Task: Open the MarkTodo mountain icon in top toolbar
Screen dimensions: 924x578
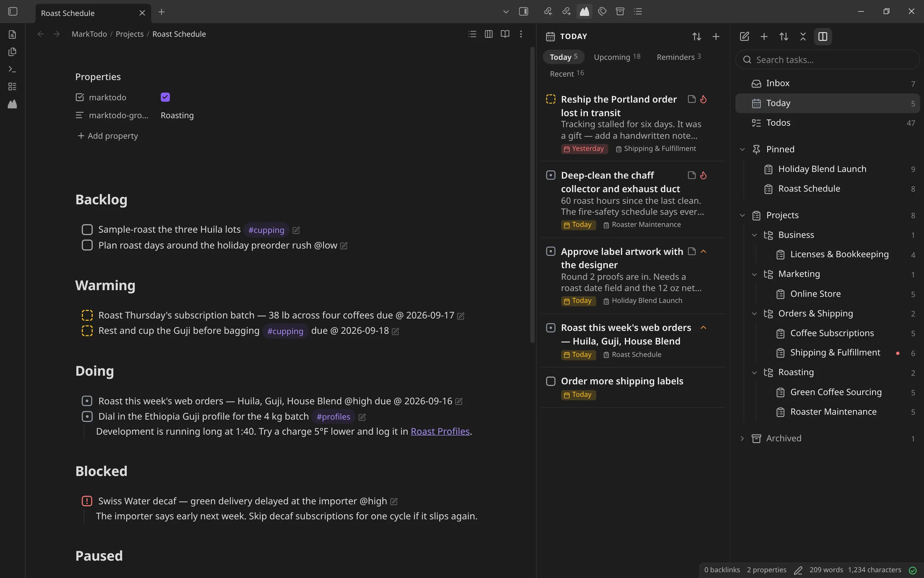Action: (x=584, y=12)
